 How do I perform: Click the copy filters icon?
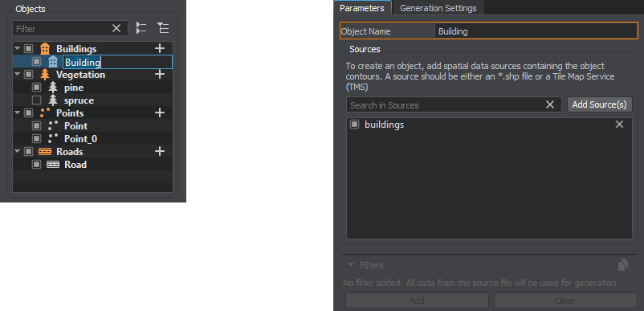pyautogui.click(x=622, y=265)
